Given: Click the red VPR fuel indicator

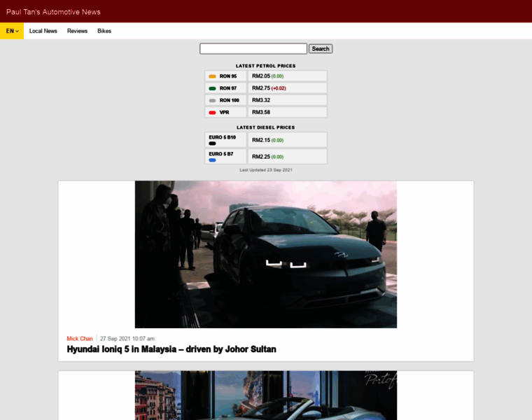Looking at the screenshot, I should click(212, 113).
